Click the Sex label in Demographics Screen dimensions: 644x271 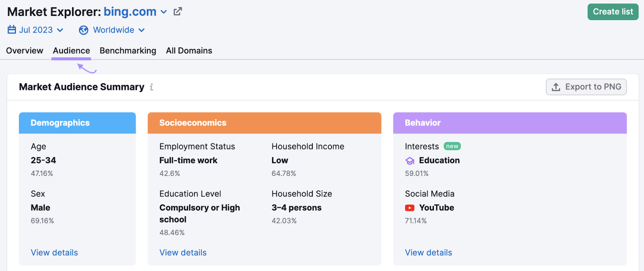[x=38, y=194]
